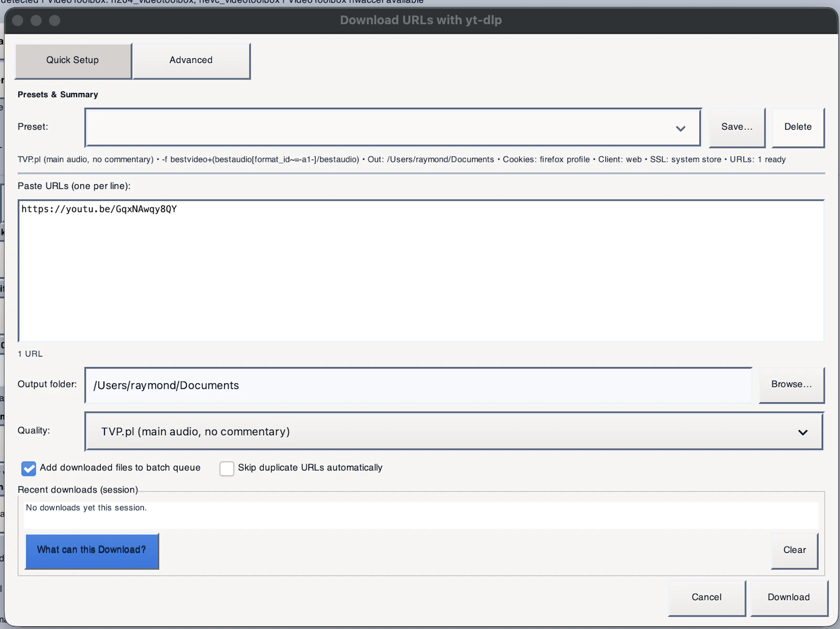Click the What can this Download button
This screenshot has height=629, width=840.
(92, 551)
